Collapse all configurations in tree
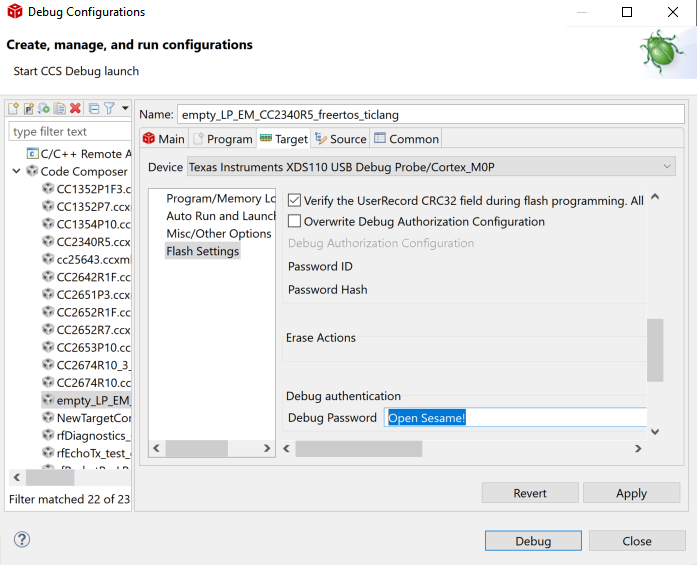This screenshot has height=565, width=697. [94, 108]
